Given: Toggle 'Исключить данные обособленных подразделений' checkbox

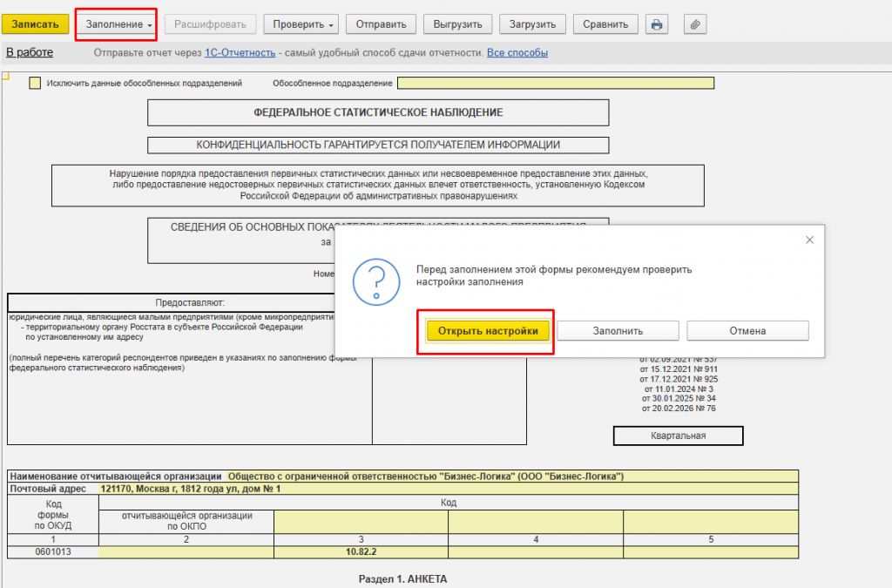Looking at the screenshot, I should coord(35,83).
